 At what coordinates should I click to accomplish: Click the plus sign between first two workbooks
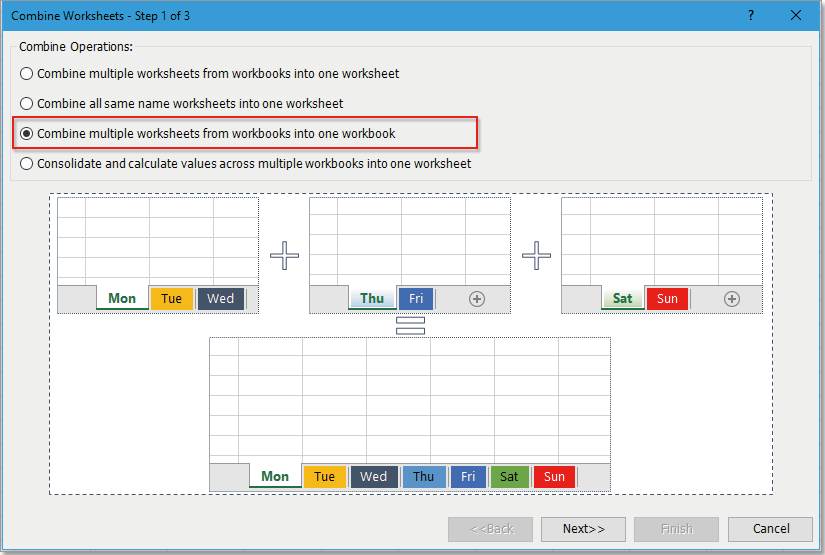coord(285,255)
